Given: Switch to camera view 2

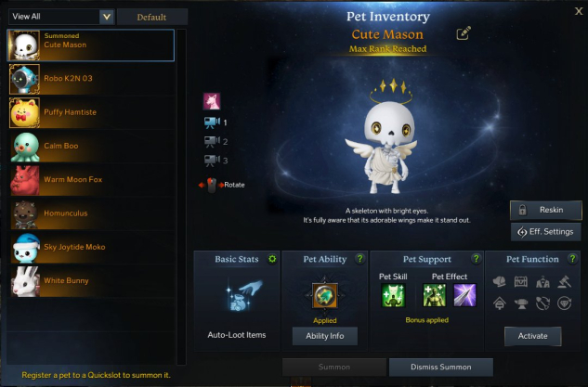Looking at the screenshot, I should [212, 141].
